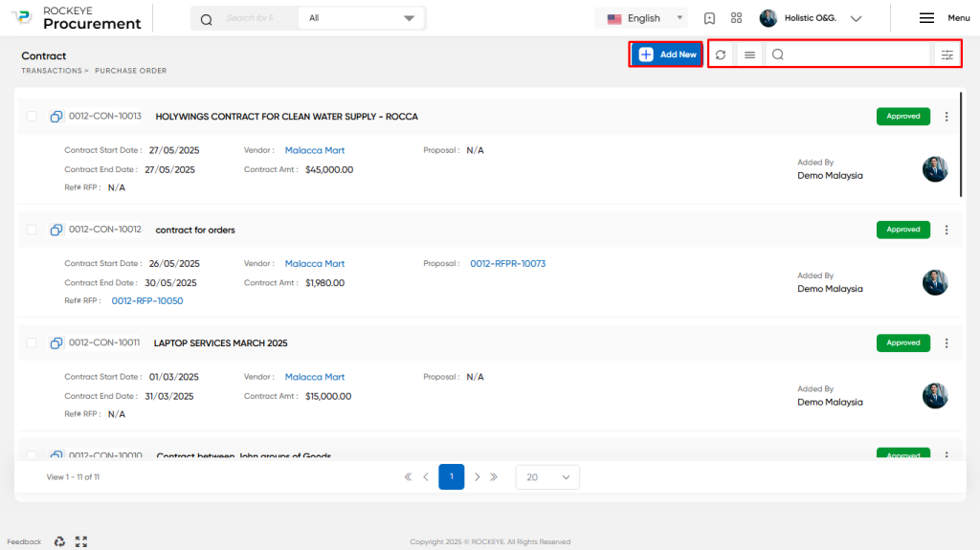Click the Holistic O&G profile avatar
This screenshot has height=550, width=980.
tap(768, 18)
